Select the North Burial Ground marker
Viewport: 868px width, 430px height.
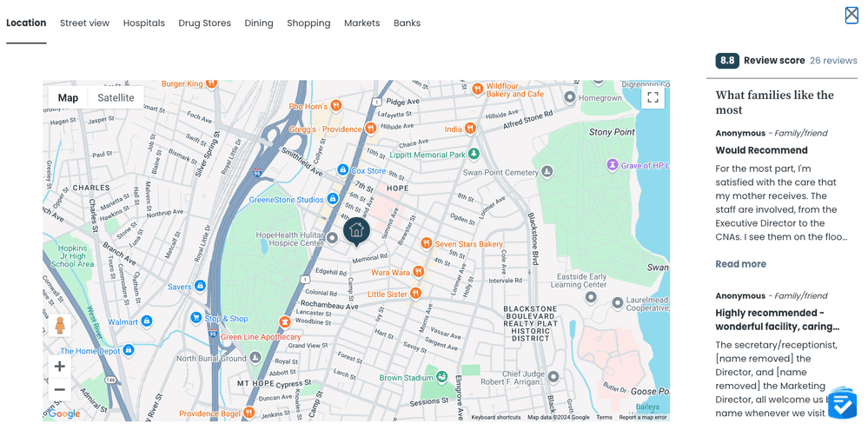[x=255, y=358]
